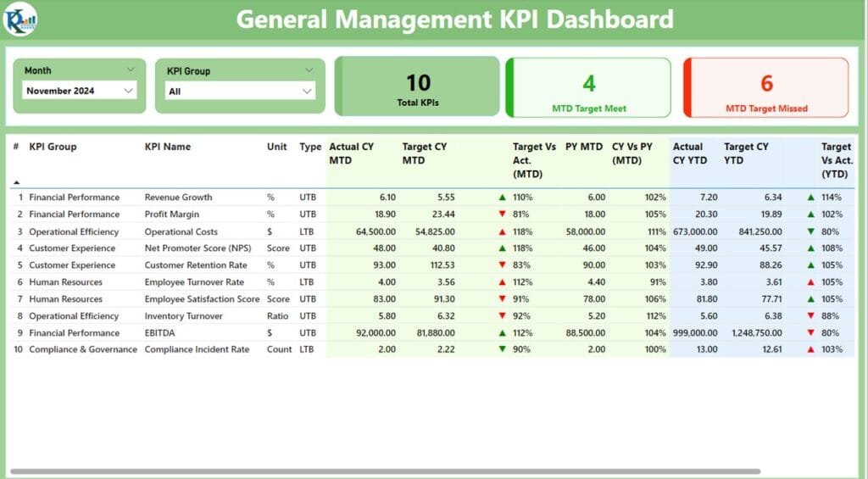Click the 112.53 Target CY MTD value
This screenshot has height=479, width=868.
(442, 265)
